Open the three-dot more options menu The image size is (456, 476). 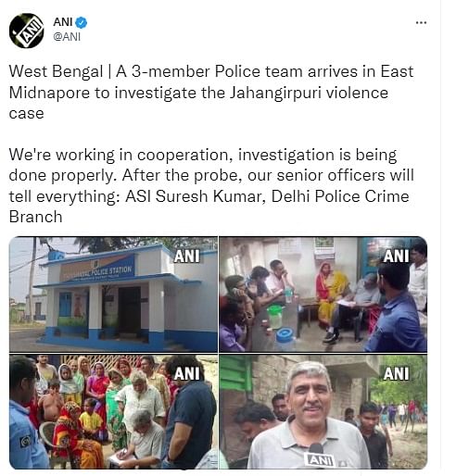(421, 22)
